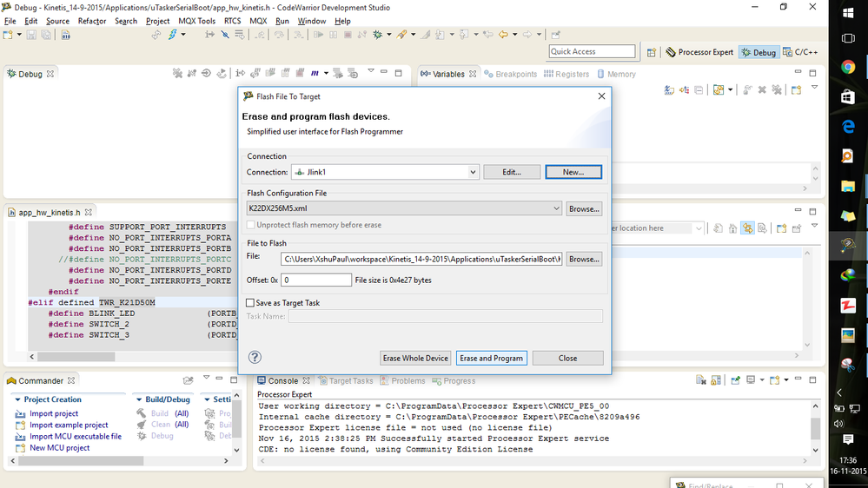Click the New file toolbar icon
The height and width of the screenshot is (488, 868).
point(8,35)
